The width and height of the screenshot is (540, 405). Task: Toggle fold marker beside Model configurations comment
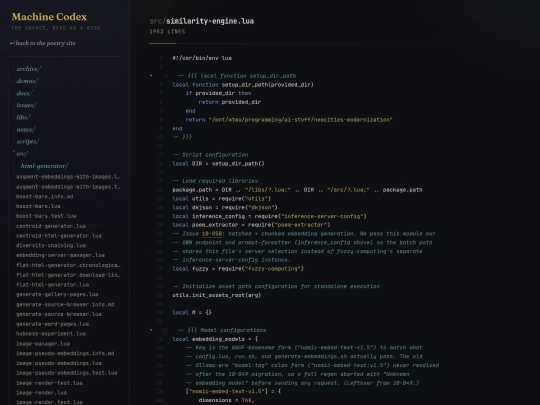pyautogui.click(x=151, y=330)
